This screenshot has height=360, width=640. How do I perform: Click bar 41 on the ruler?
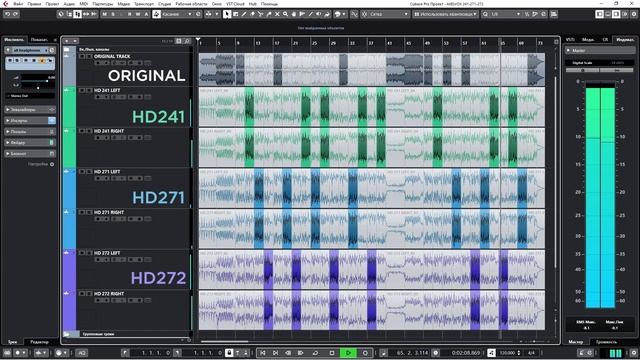(389, 43)
